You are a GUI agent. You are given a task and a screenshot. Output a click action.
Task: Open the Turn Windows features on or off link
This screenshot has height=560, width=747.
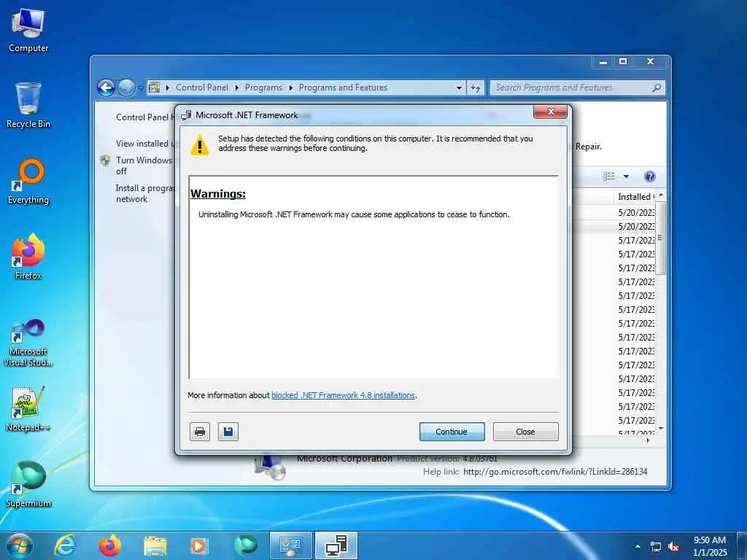click(x=143, y=166)
